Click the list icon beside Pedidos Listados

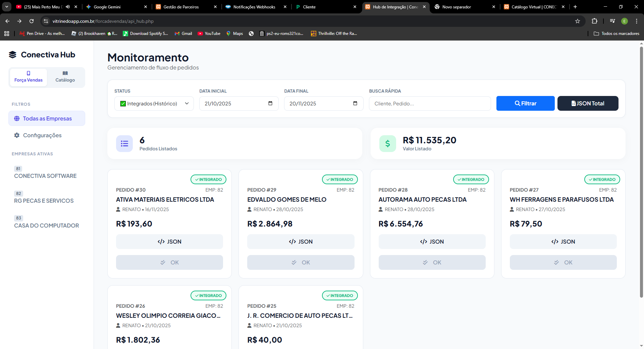pyautogui.click(x=124, y=144)
